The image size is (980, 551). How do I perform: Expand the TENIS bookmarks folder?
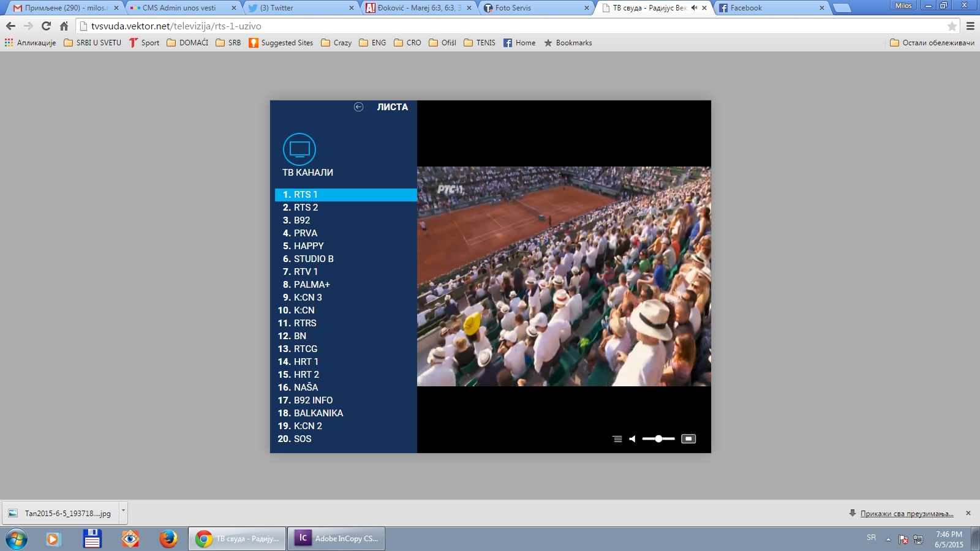pos(480,43)
